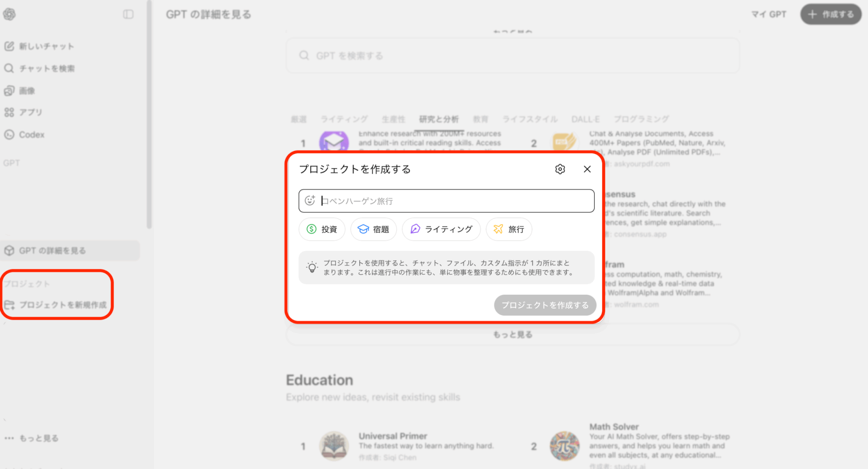Choose the ライティング suggestion chip
The width and height of the screenshot is (868, 469).
(441, 229)
